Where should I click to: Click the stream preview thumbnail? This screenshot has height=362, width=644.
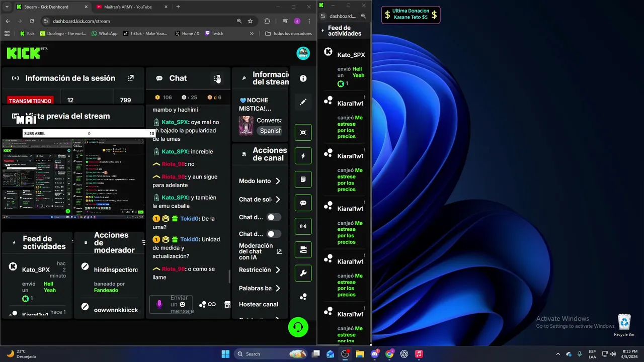(73, 178)
